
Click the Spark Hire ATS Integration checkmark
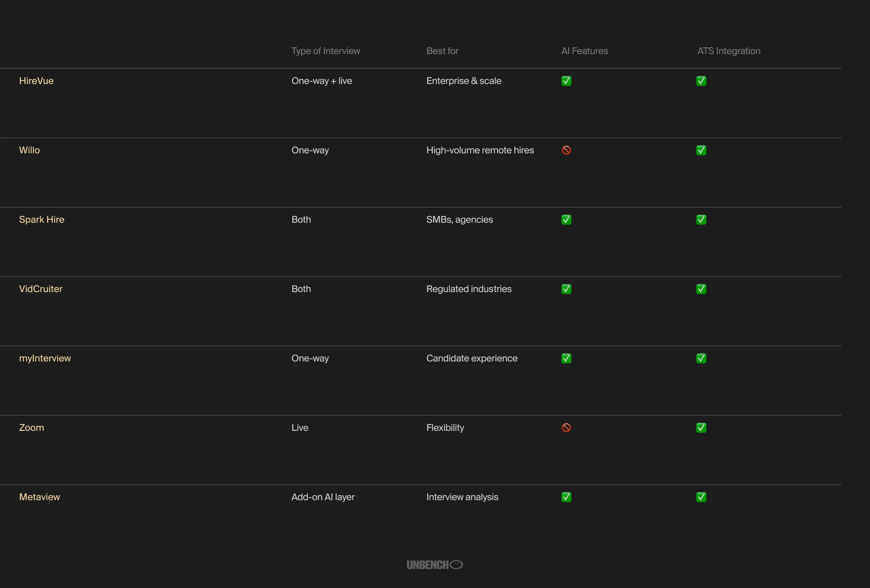tap(701, 220)
